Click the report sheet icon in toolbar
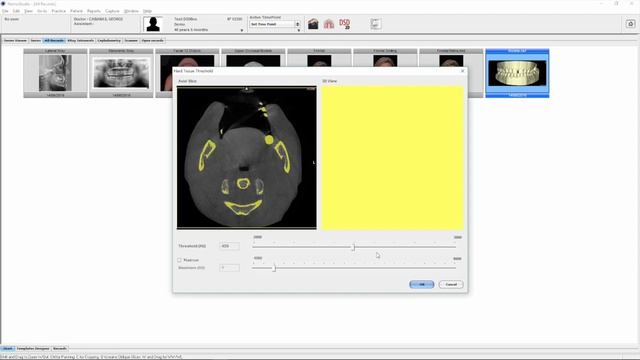 click(376, 24)
